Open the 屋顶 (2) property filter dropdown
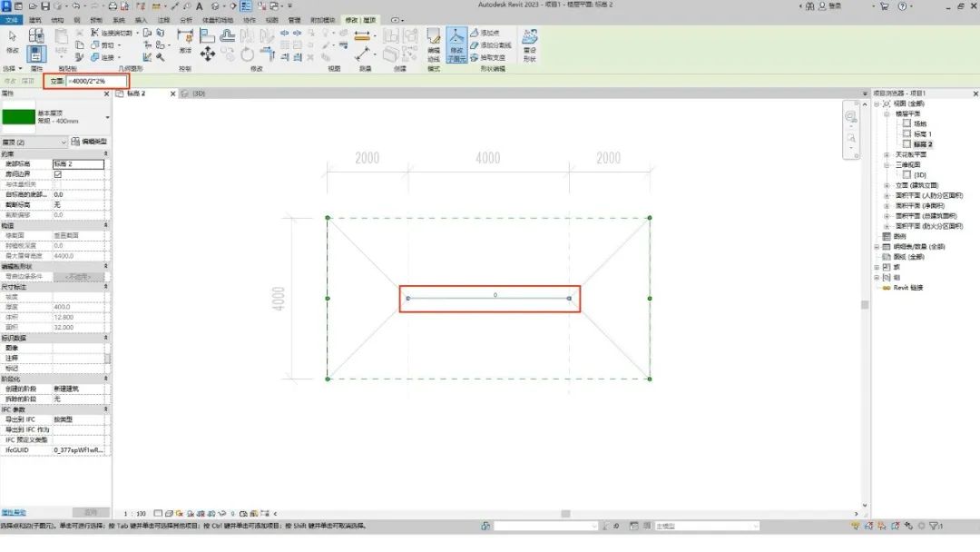The image size is (980, 552). tap(64, 143)
